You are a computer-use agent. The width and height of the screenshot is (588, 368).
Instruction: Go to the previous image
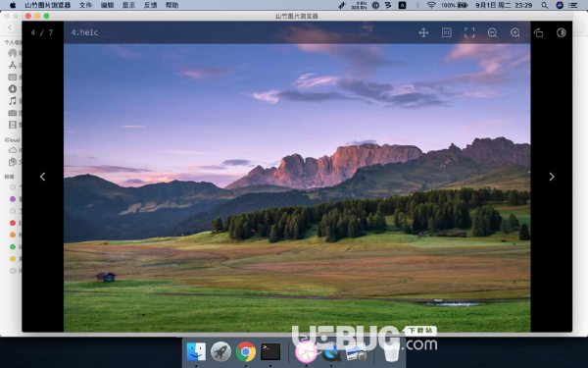(x=43, y=177)
